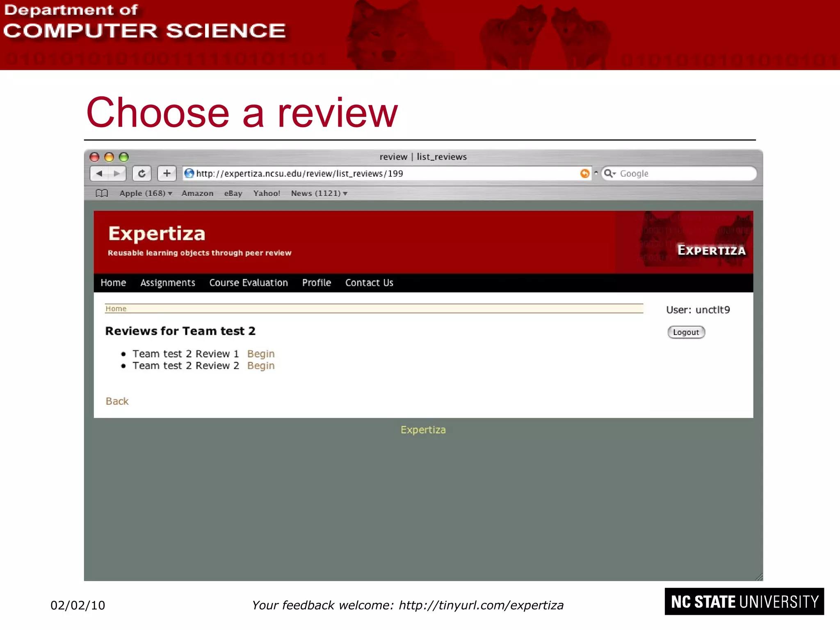Click the orange RSS/snapback icon in address bar
The height and width of the screenshot is (630, 840).
pos(584,173)
